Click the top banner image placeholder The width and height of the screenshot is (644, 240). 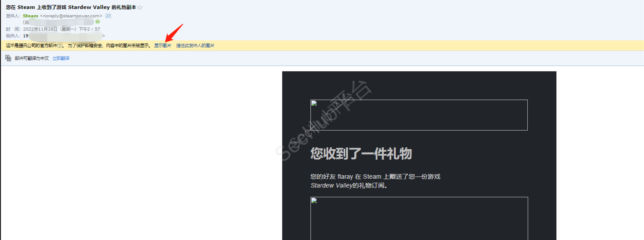click(419, 115)
